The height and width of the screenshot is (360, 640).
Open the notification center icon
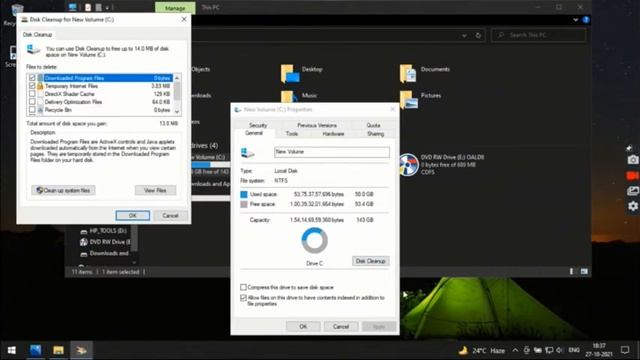coord(625,350)
